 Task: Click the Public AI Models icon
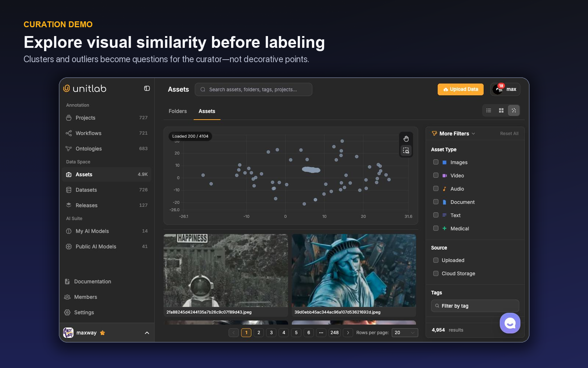point(69,247)
